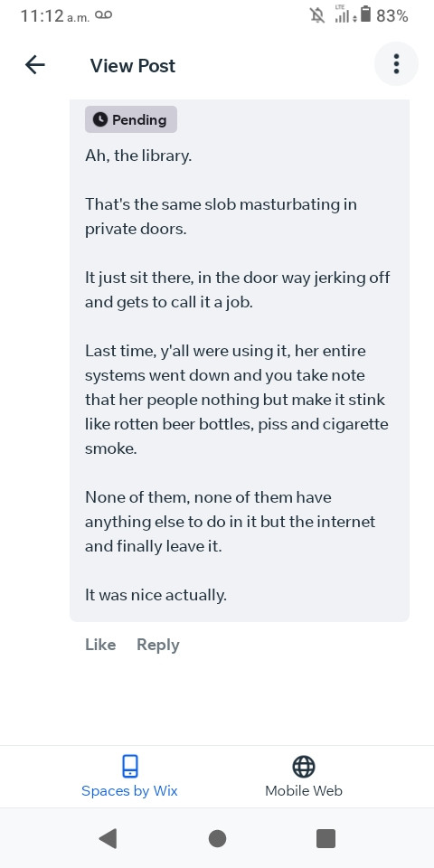Tap the muted notifications bell icon
Viewport: 434px width, 868px height.
point(317,15)
